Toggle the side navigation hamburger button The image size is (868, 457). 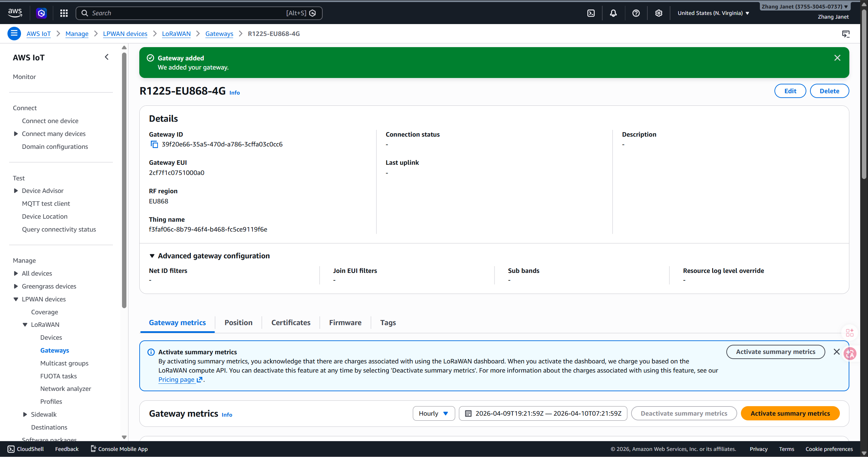point(14,34)
